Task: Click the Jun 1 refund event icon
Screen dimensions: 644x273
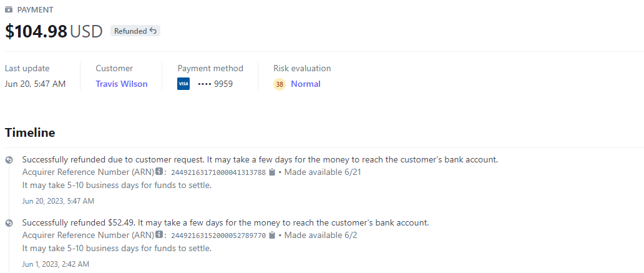Action: (x=9, y=223)
